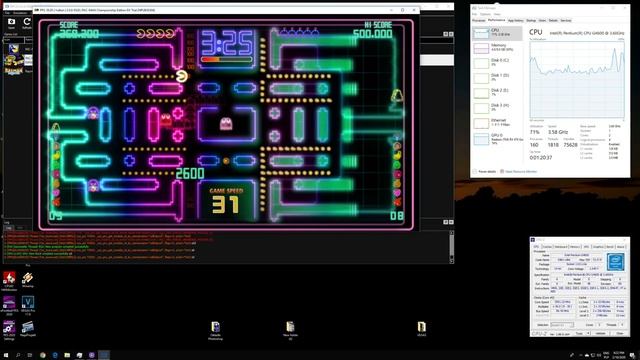Click the Validate button in CPU-Z
The image size is (640, 360).
pos(600,333)
